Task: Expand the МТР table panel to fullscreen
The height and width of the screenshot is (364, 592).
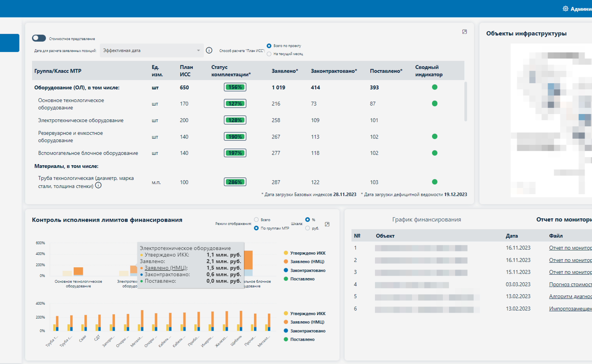Action: pyautogui.click(x=464, y=32)
